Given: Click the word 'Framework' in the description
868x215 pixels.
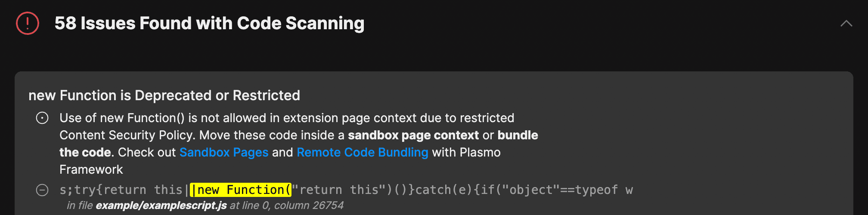Looking at the screenshot, I should coord(91,169).
